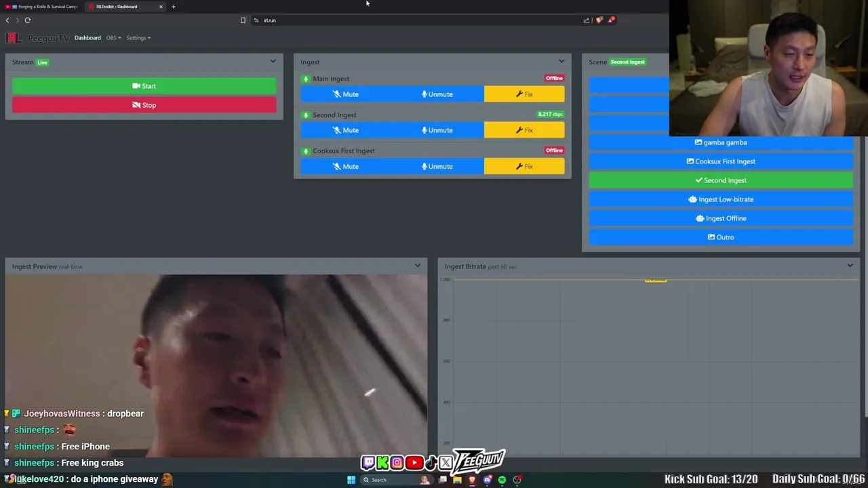Click the YouTube icon in the social overlay
This screenshot has width=868, height=488.
coord(414,463)
